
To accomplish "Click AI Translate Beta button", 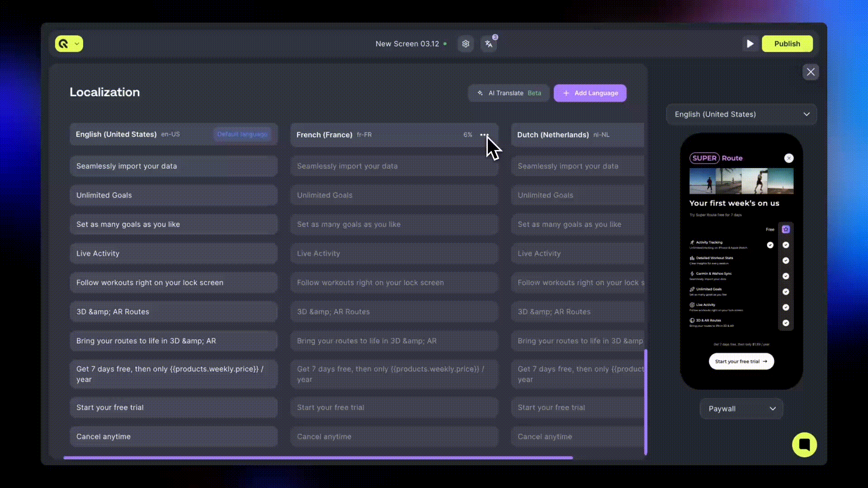I will pos(509,93).
